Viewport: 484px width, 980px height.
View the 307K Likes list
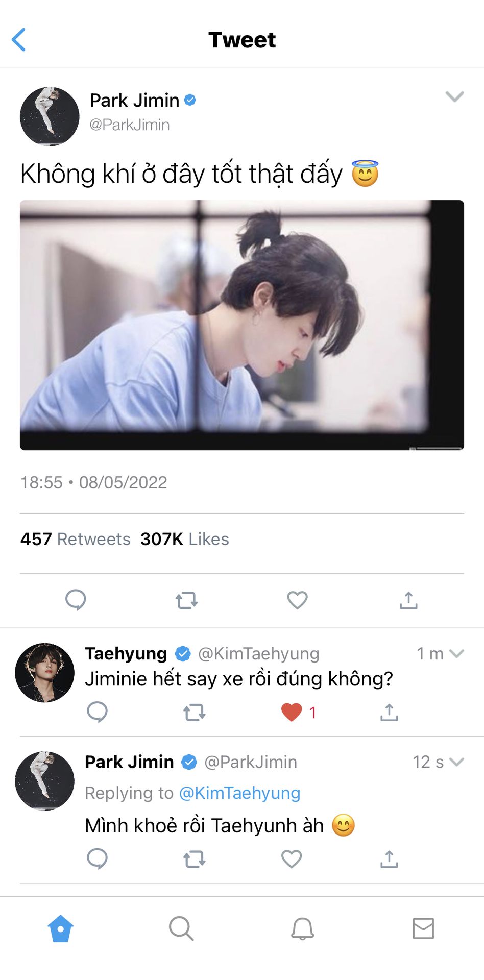[x=185, y=539]
